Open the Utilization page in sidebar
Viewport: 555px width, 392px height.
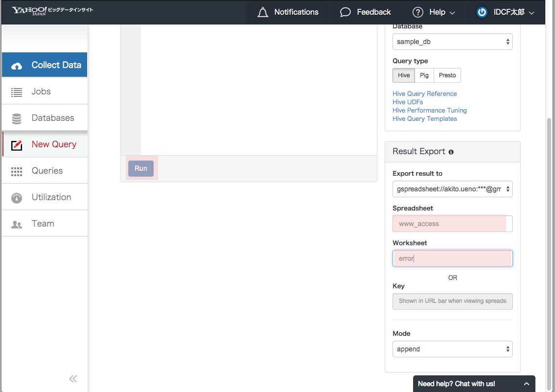click(45, 197)
